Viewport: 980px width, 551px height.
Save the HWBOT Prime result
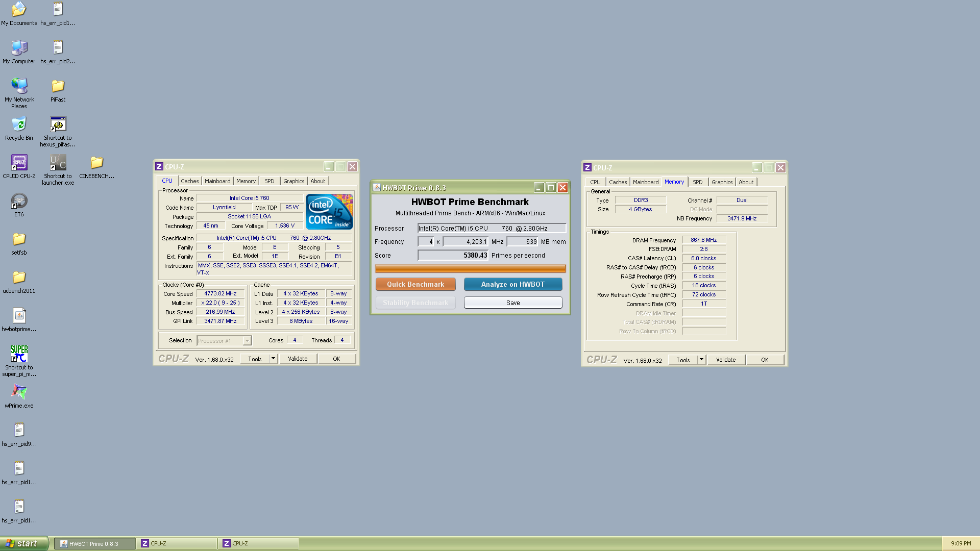click(x=513, y=303)
